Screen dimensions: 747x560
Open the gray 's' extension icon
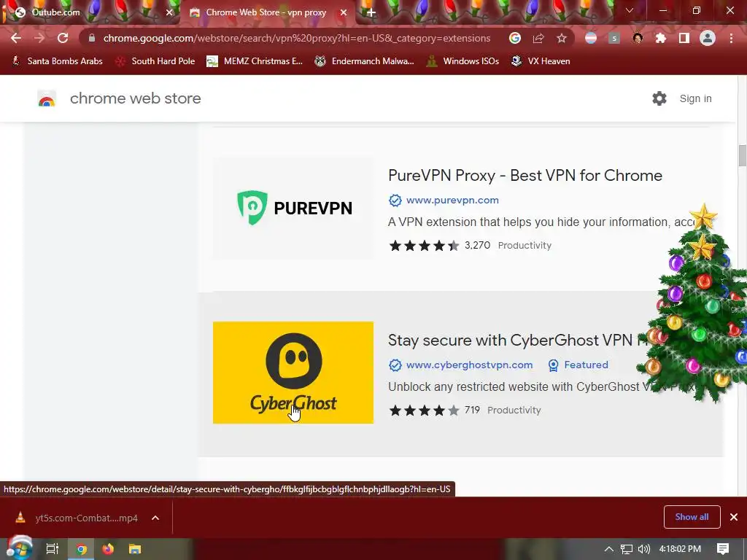(614, 38)
